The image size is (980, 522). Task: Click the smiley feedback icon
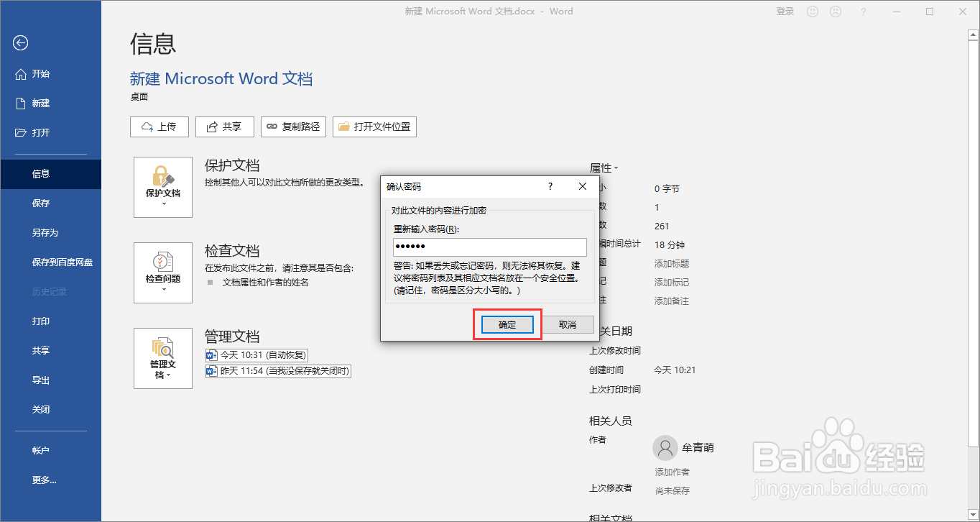click(x=813, y=12)
